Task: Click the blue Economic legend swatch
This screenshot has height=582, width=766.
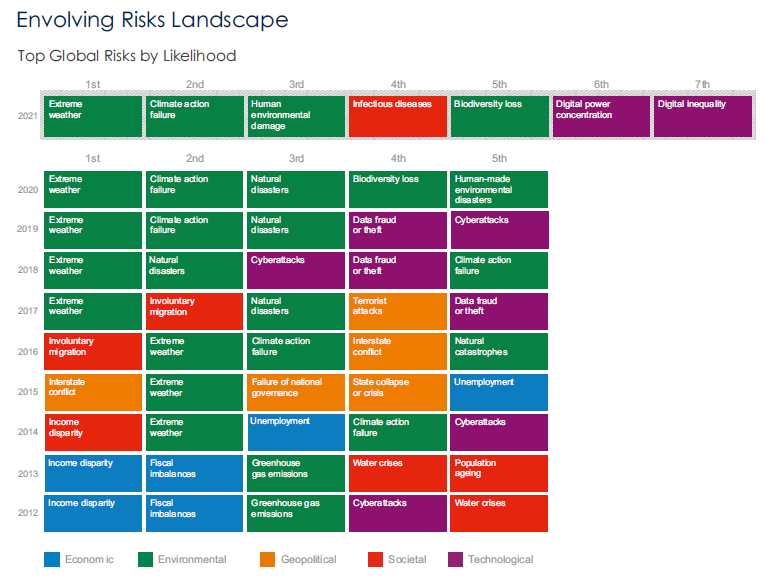Action: pos(52,560)
